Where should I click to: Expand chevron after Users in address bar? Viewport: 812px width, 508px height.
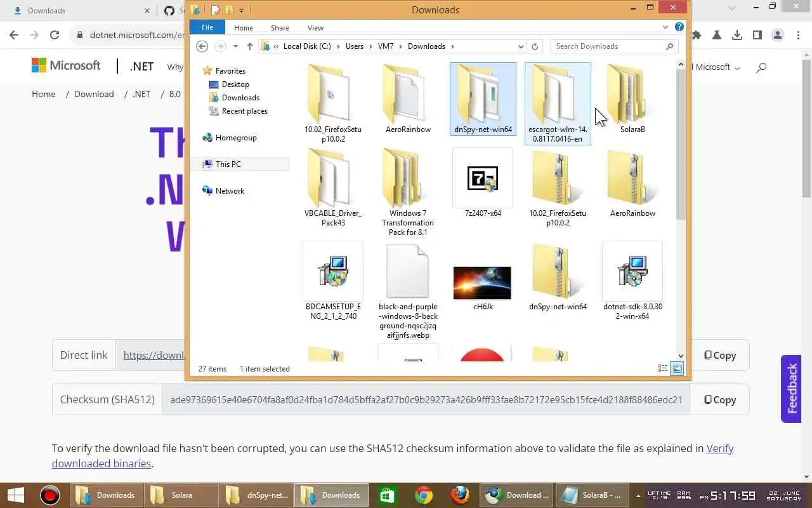pos(371,46)
